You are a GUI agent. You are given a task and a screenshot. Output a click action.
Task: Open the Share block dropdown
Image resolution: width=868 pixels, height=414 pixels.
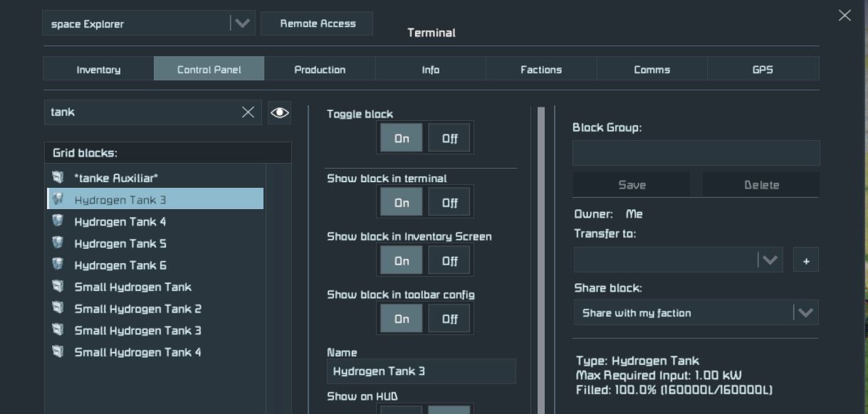pyautogui.click(x=805, y=313)
